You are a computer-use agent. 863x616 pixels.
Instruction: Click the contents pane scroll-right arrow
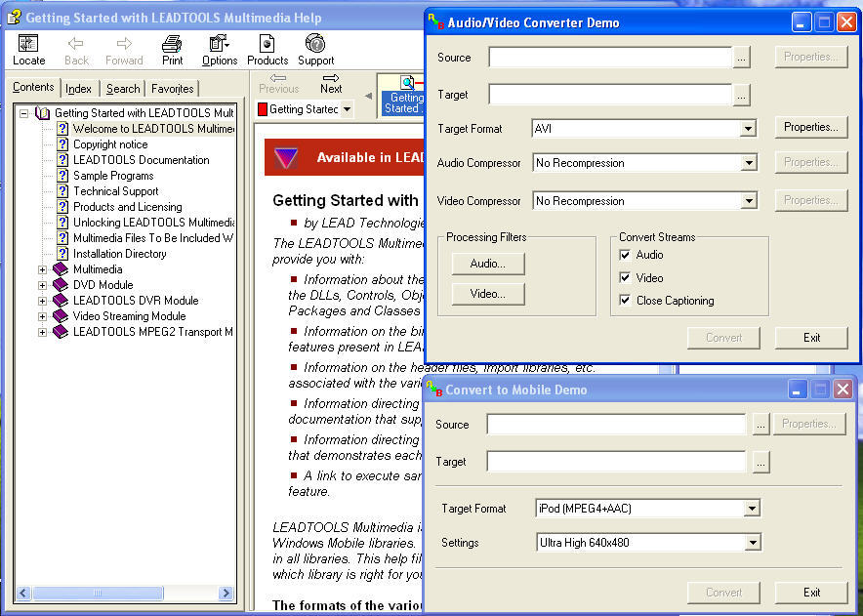[226, 593]
